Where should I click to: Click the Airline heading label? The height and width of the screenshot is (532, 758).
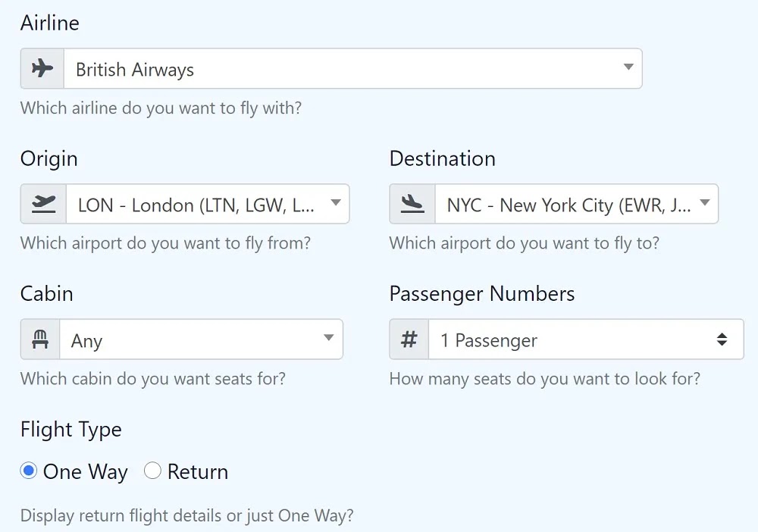pyautogui.click(x=50, y=23)
